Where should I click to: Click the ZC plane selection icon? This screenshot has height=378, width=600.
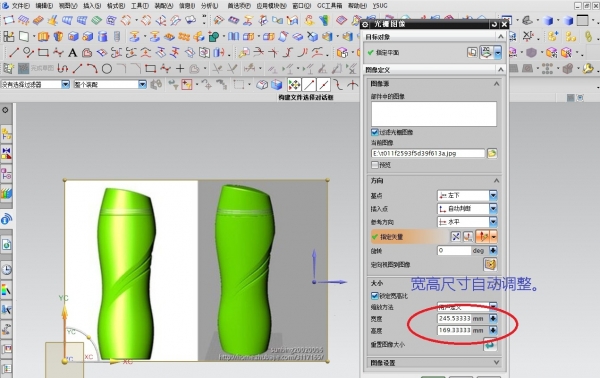(x=486, y=52)
